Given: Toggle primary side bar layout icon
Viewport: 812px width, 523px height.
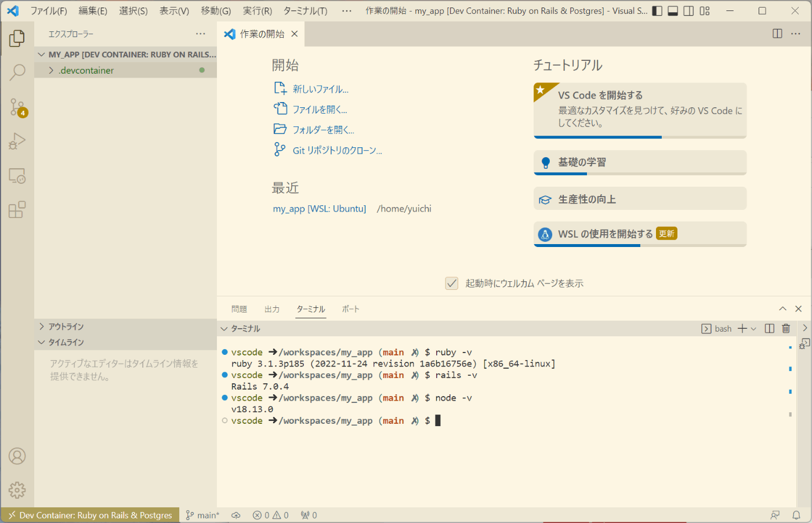Looking at the screenshot, I should click(657, 11).
